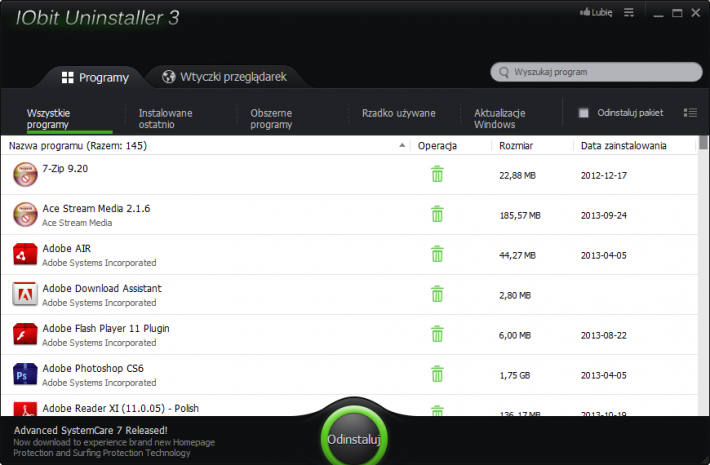Click in the Wyszukaj program search field
Screen dimensions: 710x465
click(596, 72)
